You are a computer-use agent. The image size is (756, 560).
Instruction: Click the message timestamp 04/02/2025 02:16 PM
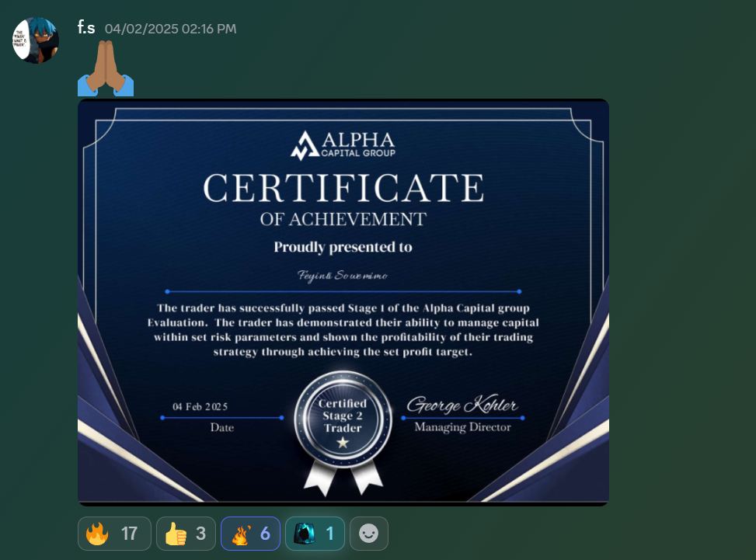171,29
